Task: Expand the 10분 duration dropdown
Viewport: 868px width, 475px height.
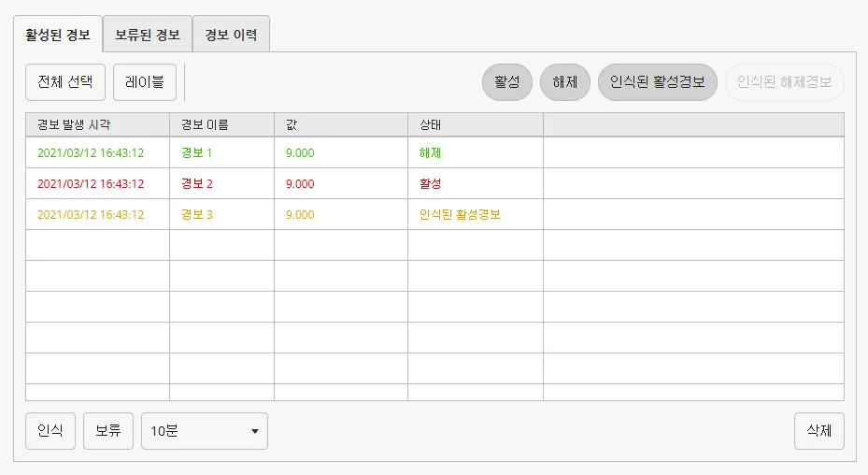Action: (x=205, y=431)
